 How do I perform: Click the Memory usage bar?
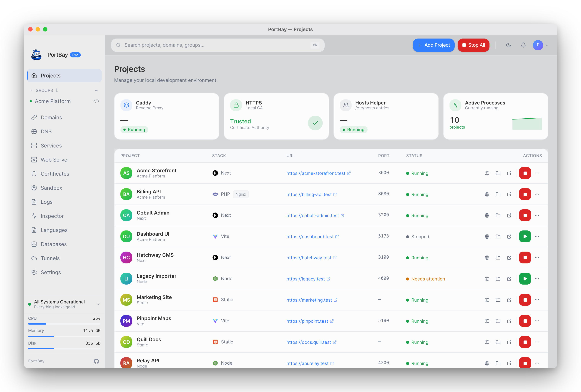pyautogui.click(x=64, y=336)
